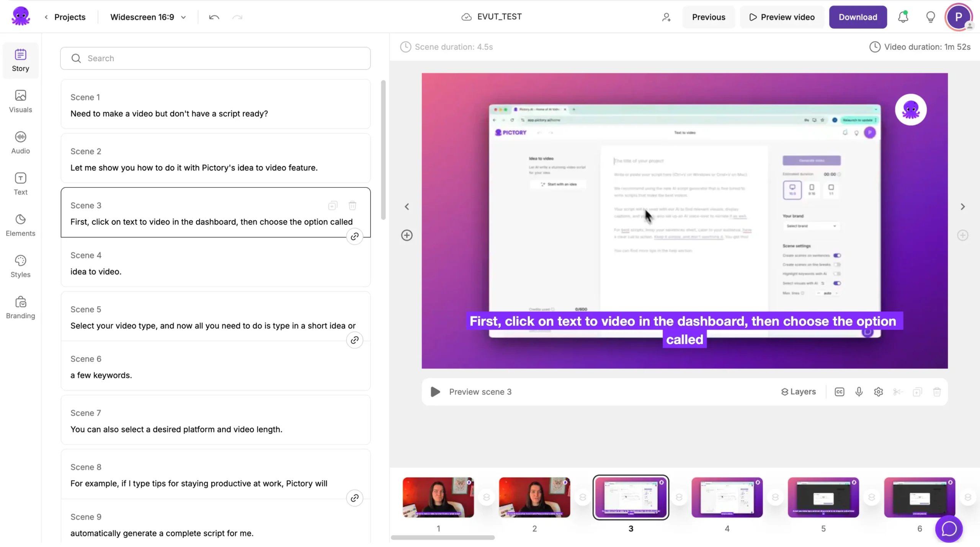The width and height of the screenshot is (980, 547).
Task: Open scene settings via the gear icon
Action: tap(878, 392)
